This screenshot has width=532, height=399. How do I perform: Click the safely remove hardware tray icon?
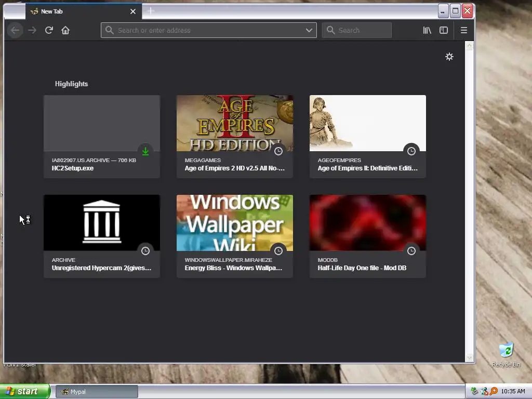click(x=474, y=391)
